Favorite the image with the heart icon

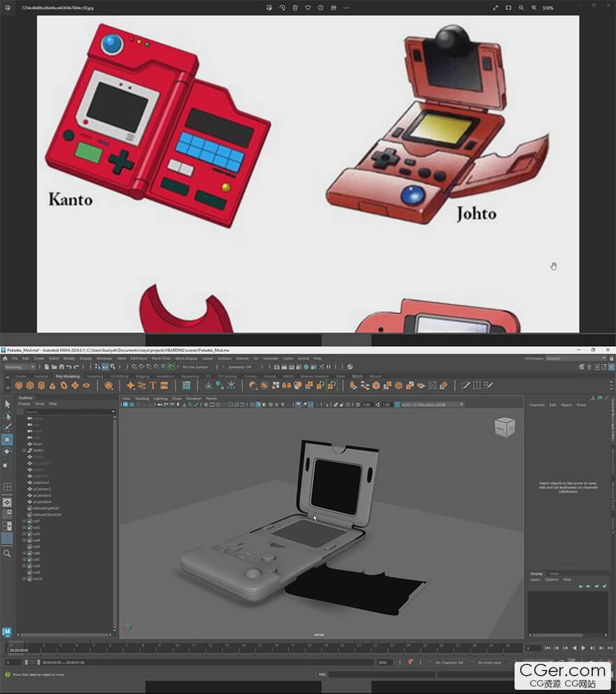pos(307,8)
